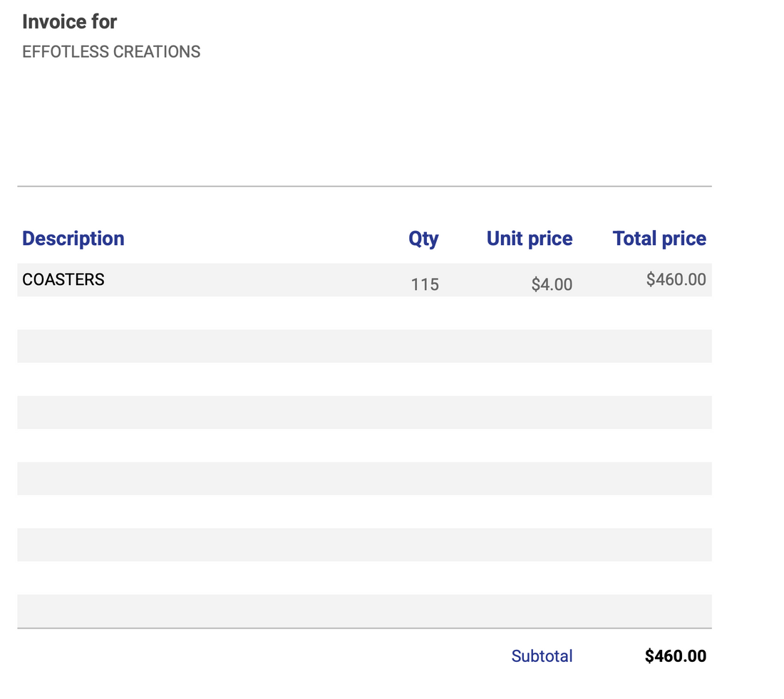Click the bold $460.00 subtotal amount
The image size is (784, 699).
pyautogui.click(x=675, y=656)
